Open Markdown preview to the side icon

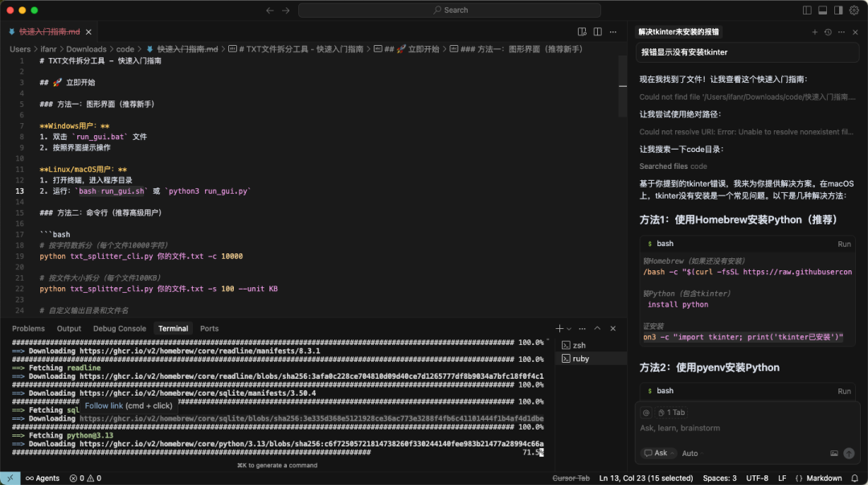[582, 31]
